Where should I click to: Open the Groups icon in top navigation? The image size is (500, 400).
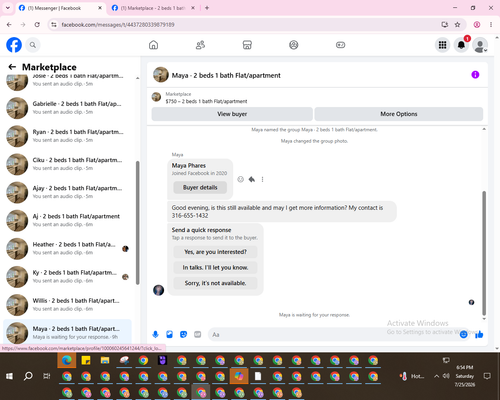pos(294,45)
